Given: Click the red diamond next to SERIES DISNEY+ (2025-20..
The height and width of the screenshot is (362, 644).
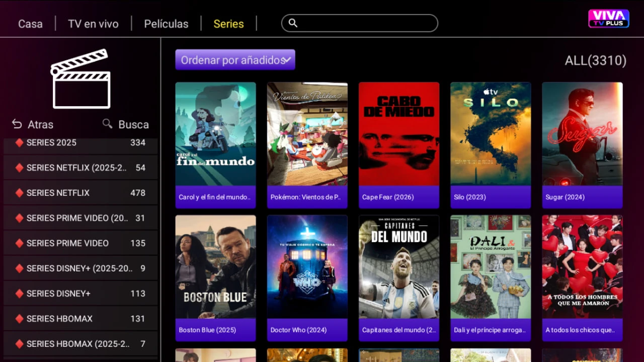Looking at the screenshot, I should click(19, 268).
